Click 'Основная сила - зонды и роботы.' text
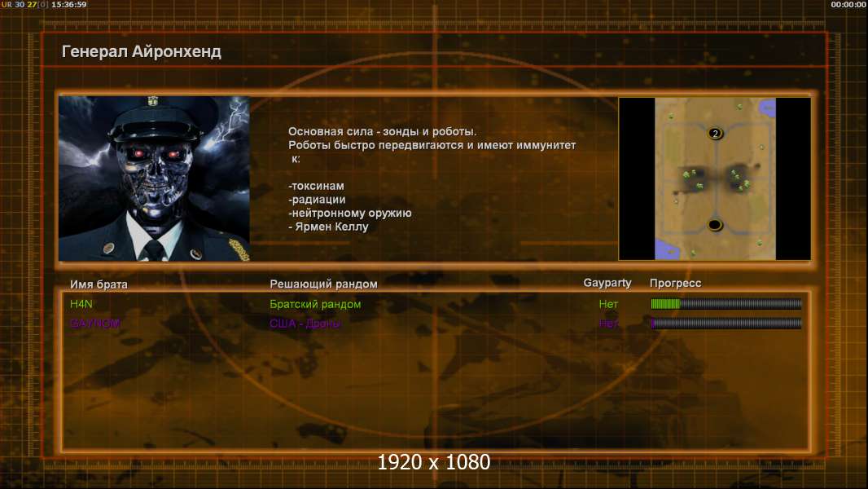Image resolution: width=868 pixels, height=489 pixels. click(x=382, y=131)
